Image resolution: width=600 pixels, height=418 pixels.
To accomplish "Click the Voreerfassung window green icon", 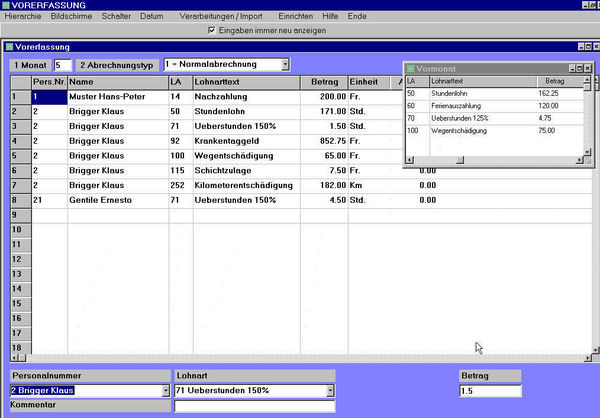I will coord(9,47).
